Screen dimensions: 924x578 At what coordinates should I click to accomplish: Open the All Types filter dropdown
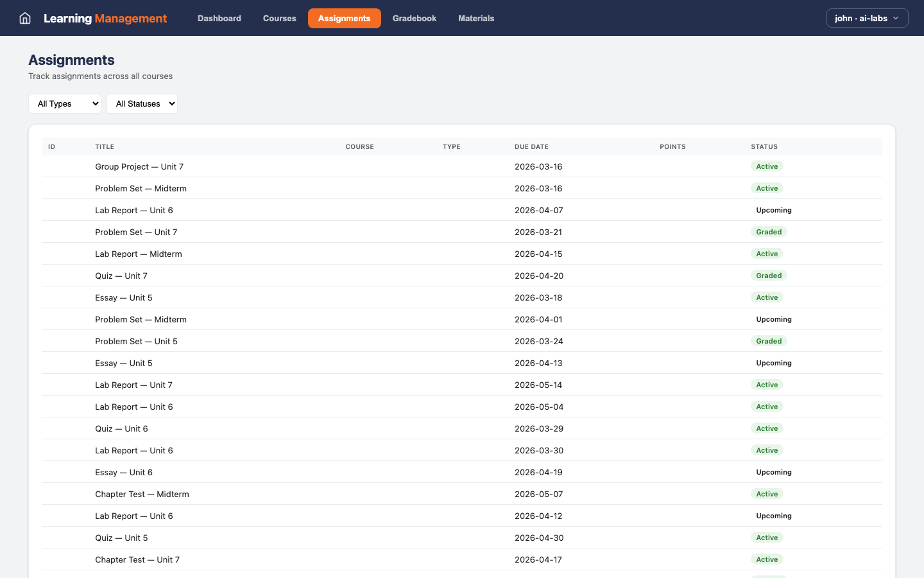click(x=64, y=103)
